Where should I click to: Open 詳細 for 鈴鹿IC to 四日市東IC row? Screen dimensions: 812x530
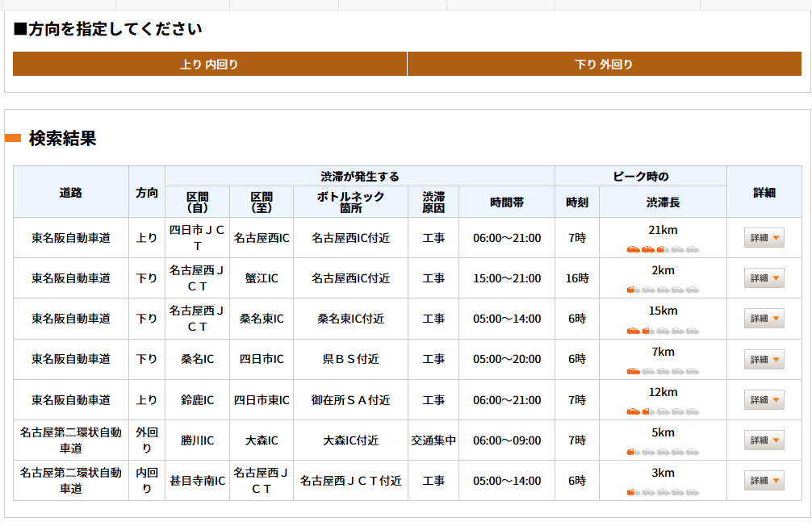[764, 400]
